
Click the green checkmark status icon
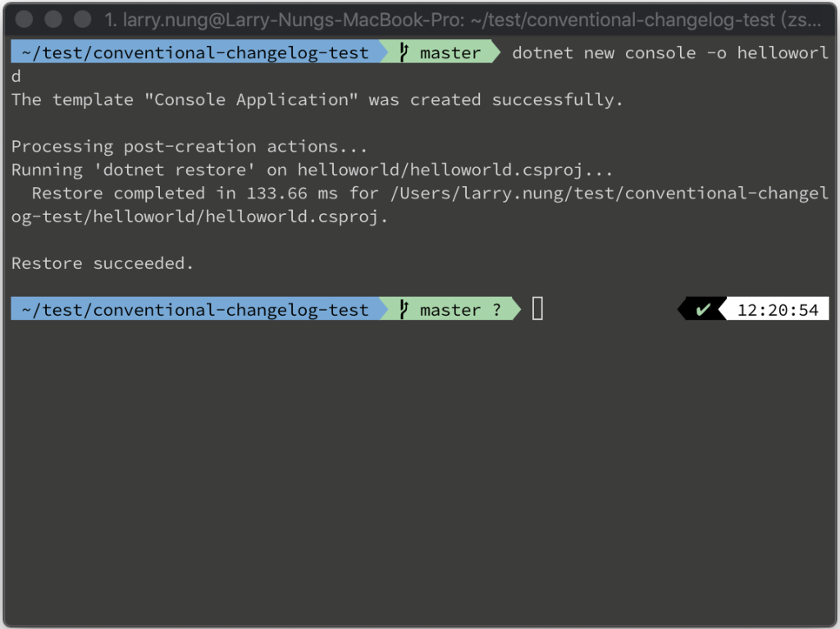pyautogui.click(x=702, y=309)
